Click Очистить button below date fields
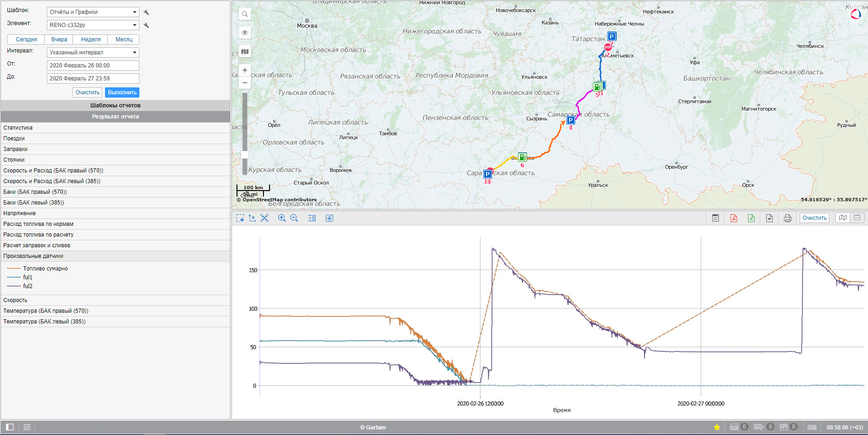 [87, 92]
